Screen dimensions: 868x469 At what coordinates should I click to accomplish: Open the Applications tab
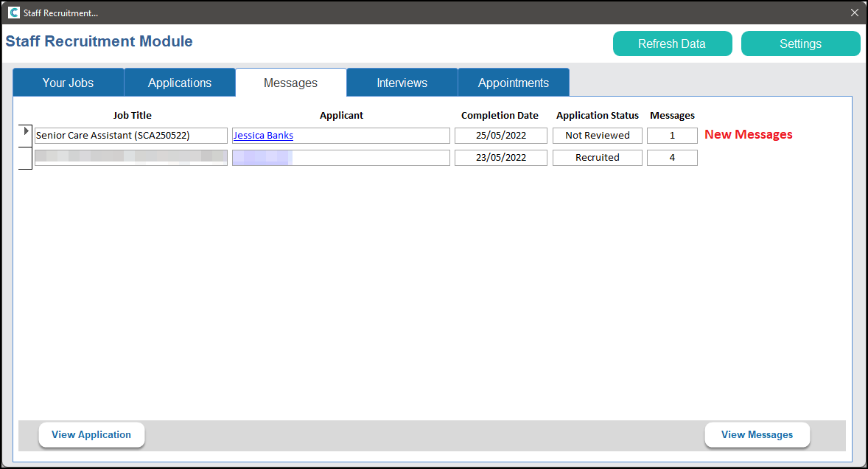tap(180, 83)
